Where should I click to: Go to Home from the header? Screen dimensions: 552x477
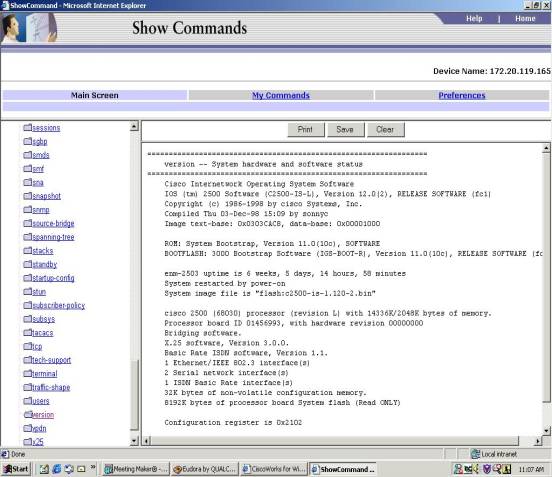tap(525, 19)
